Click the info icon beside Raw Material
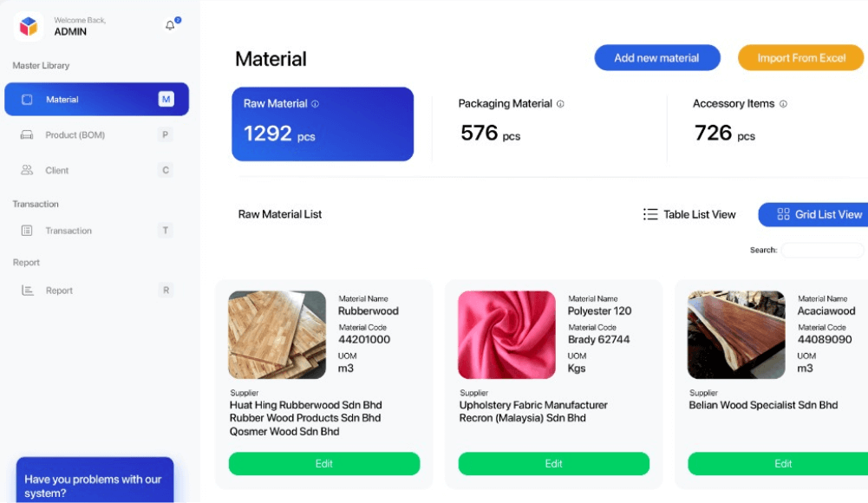This screenshot has height=503, width=868. coord(315,104)
